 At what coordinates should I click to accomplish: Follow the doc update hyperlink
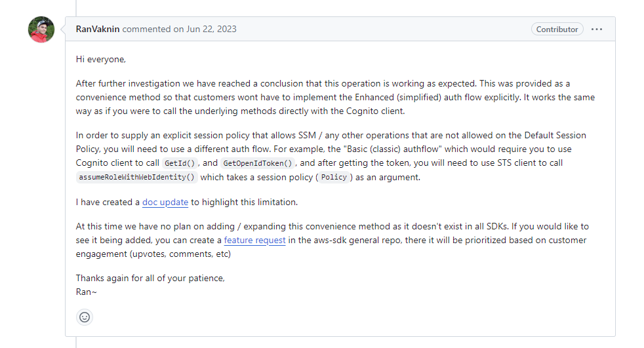click(x=165, y=203)
